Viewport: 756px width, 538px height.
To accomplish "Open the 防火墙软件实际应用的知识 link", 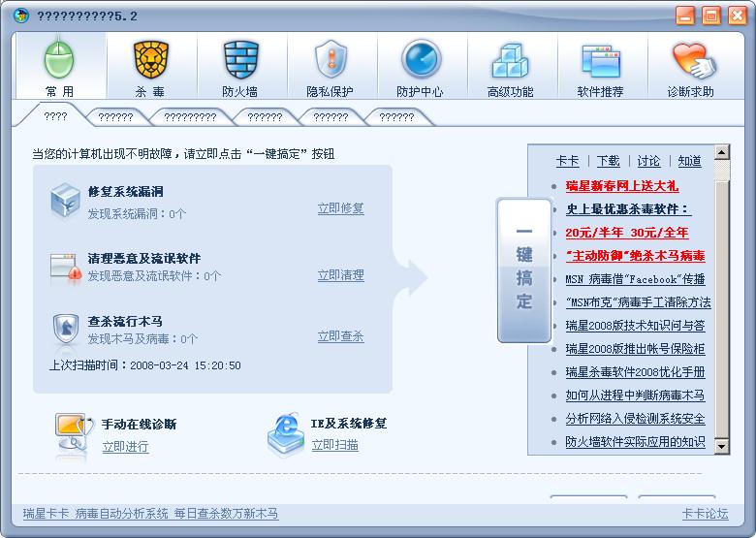I will [636, 442].
